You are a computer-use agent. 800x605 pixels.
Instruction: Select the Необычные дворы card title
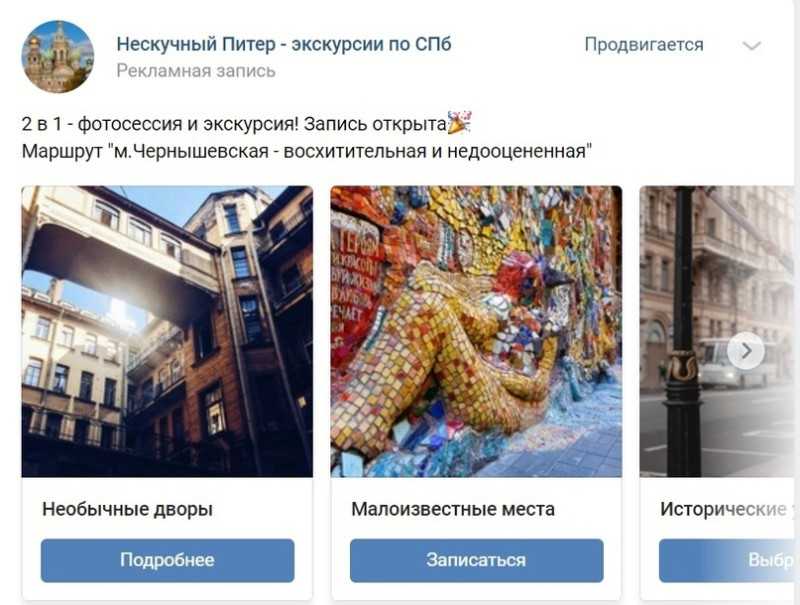128,509
